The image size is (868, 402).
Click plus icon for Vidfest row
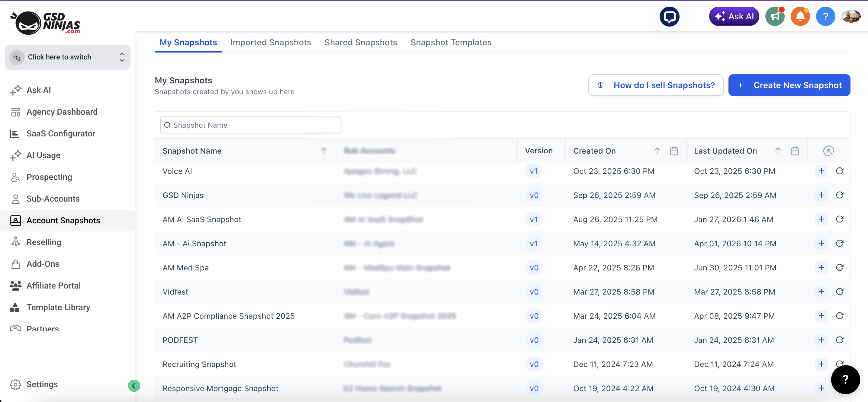821,292
